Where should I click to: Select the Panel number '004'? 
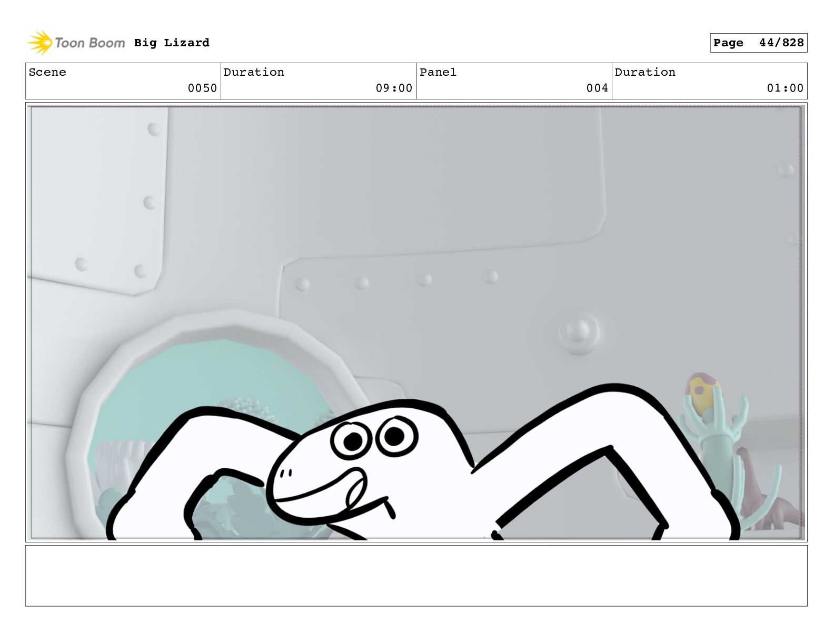click(x=597, y=88)
